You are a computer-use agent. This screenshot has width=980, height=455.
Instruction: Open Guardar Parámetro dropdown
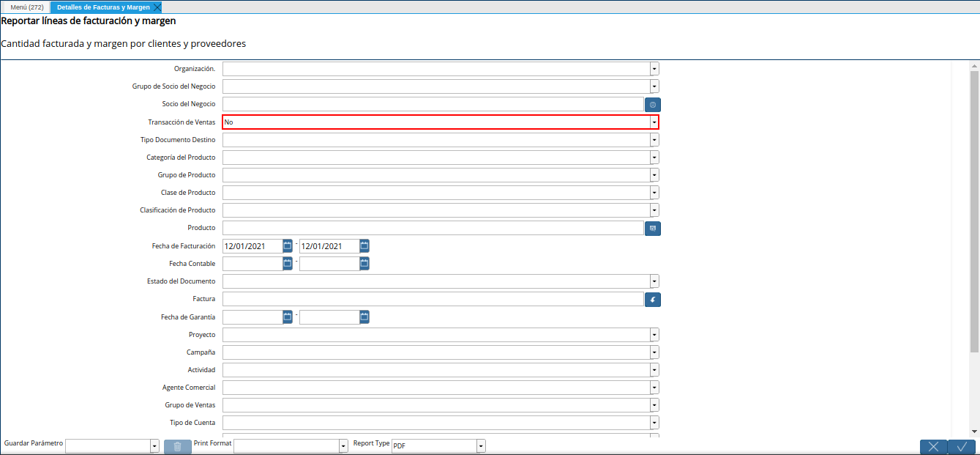154,446
